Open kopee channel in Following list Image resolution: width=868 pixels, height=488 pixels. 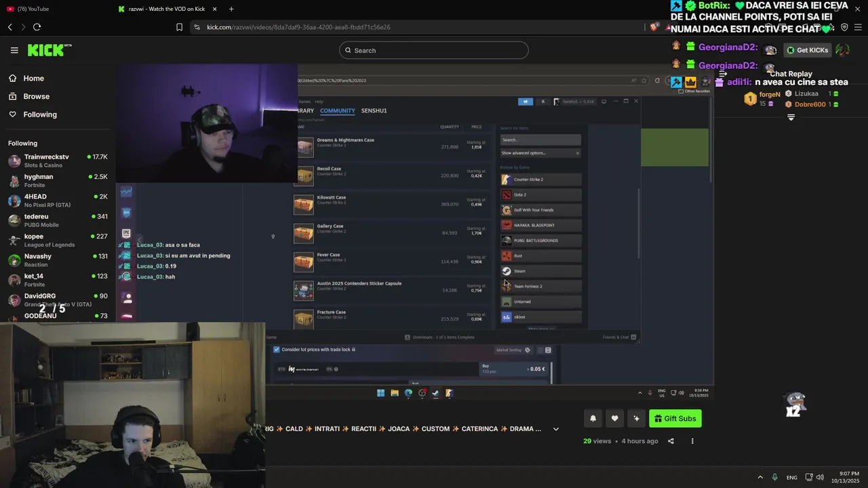[x=58, y=240]
